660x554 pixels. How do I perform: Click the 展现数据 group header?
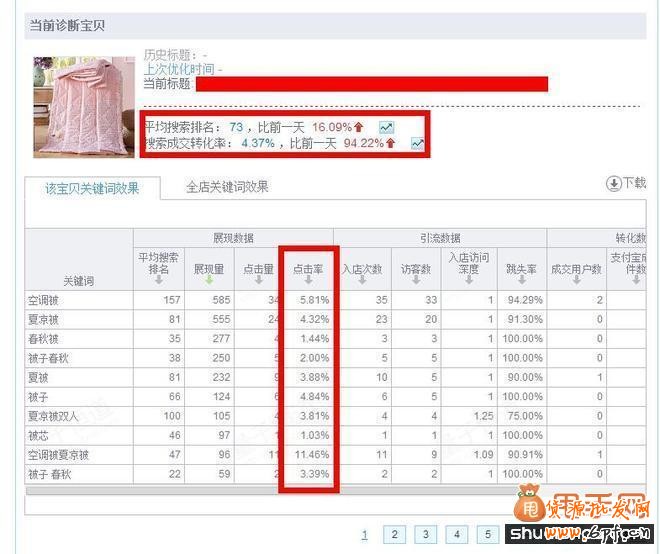233,238
